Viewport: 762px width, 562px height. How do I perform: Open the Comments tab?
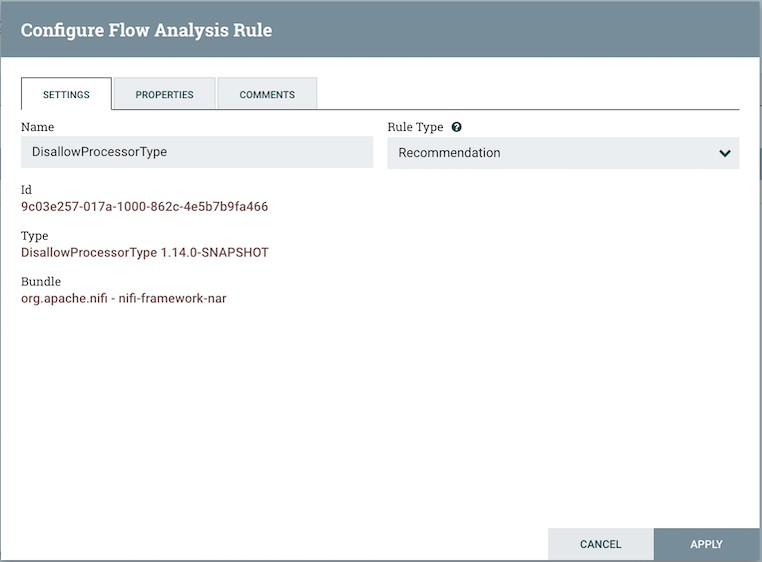point(267,94)
